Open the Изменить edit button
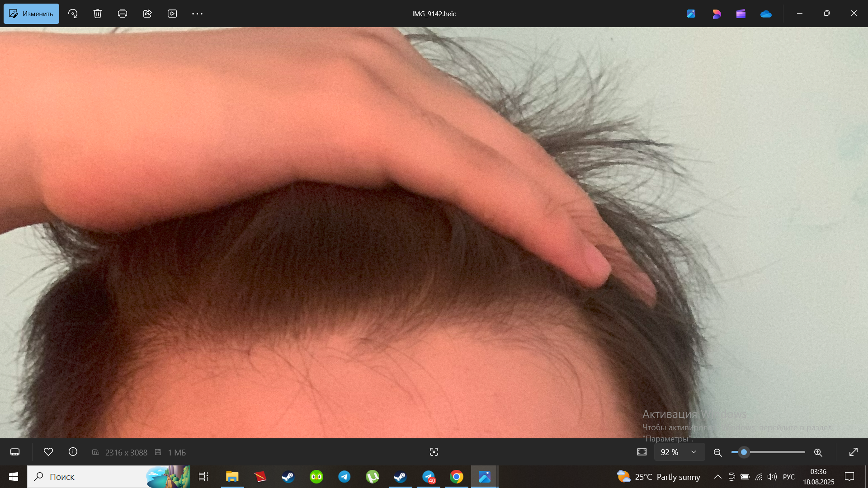Screen dimensions: 868x488 click(31, 14)
